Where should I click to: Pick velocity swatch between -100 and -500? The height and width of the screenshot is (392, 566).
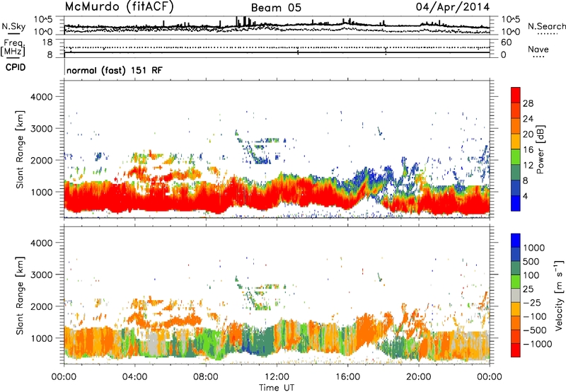[516, 323]
